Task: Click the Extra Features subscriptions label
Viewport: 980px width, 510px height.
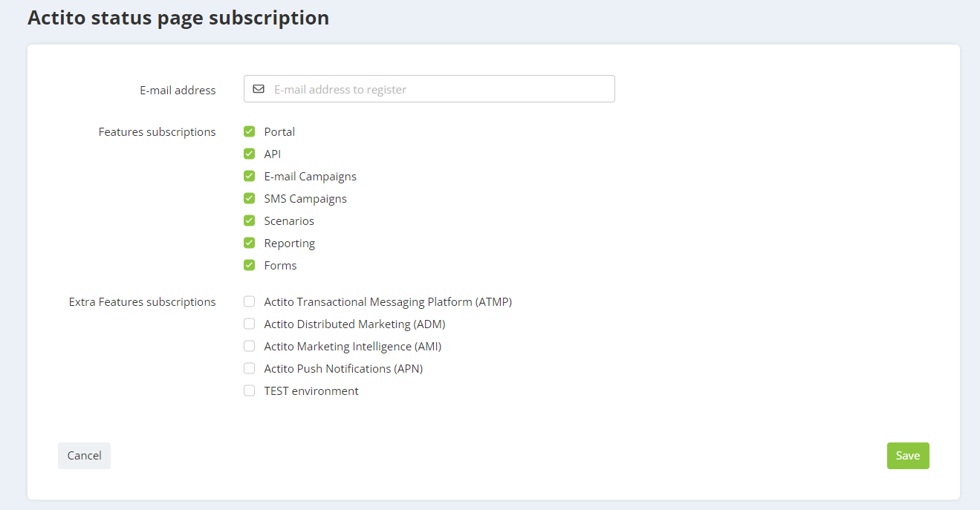Action: click(x=143, y=302)
